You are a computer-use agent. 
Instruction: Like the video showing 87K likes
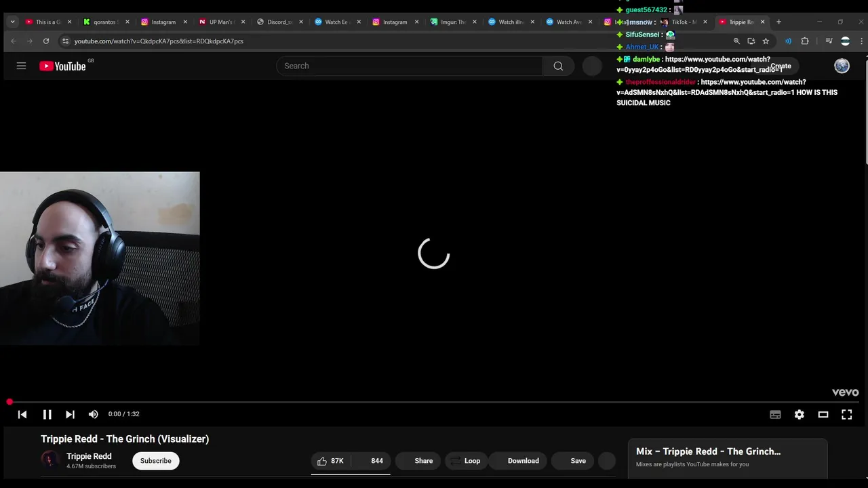pyautogui.click(x=331, y=461)
